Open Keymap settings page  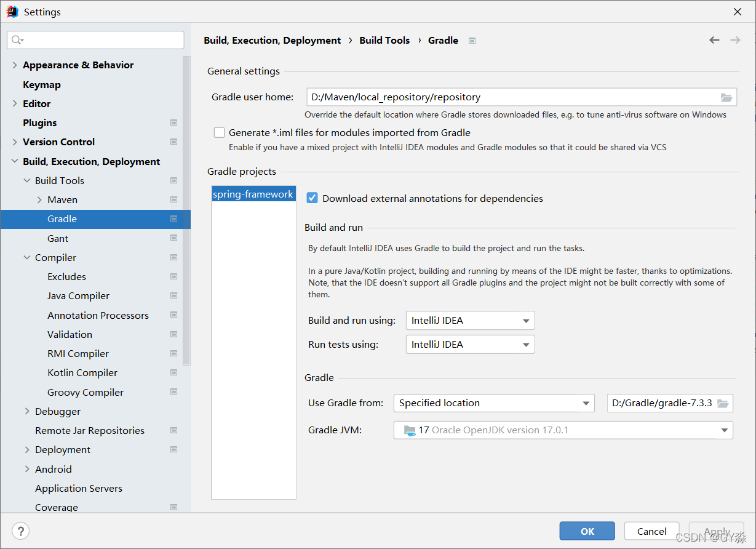(42, 85)
